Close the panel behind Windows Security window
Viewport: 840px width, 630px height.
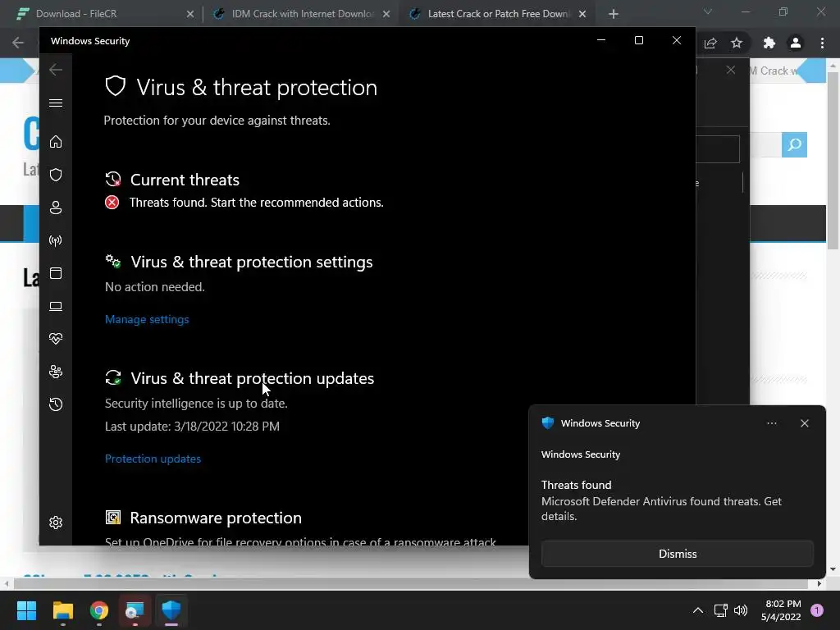[x=731, y=71]
